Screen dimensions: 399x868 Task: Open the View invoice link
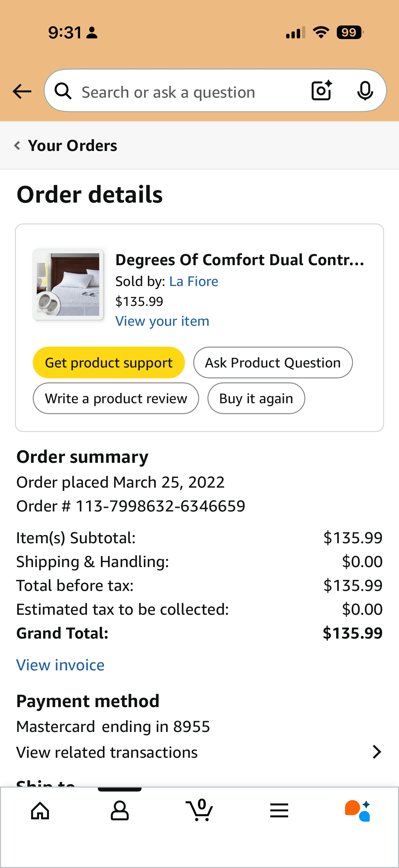point(60,665)
